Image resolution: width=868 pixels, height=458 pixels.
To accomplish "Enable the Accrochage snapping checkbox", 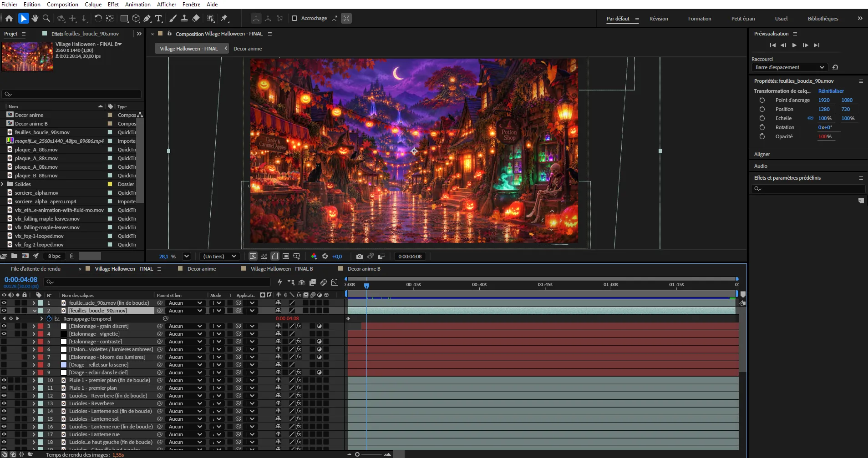I will [294, 18].
